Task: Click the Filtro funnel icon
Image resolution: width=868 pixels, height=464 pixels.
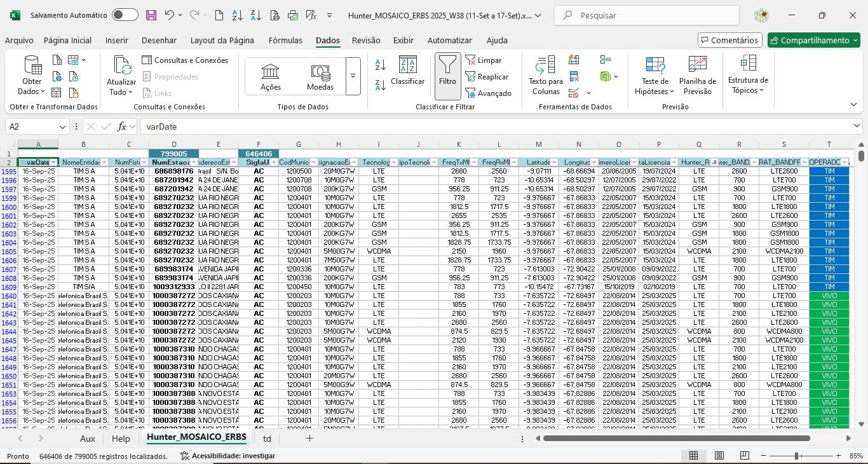Action: 447,65
